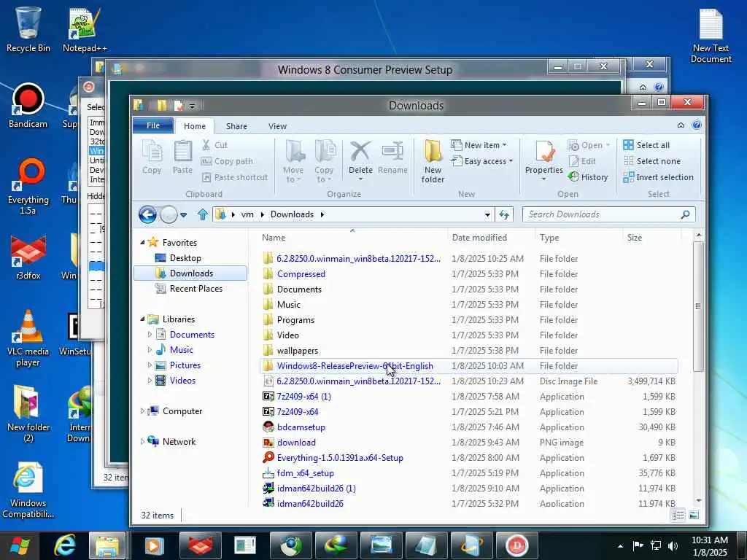Switch to the Home ribbon tab
Screen dimensions: 747x560
195,126
